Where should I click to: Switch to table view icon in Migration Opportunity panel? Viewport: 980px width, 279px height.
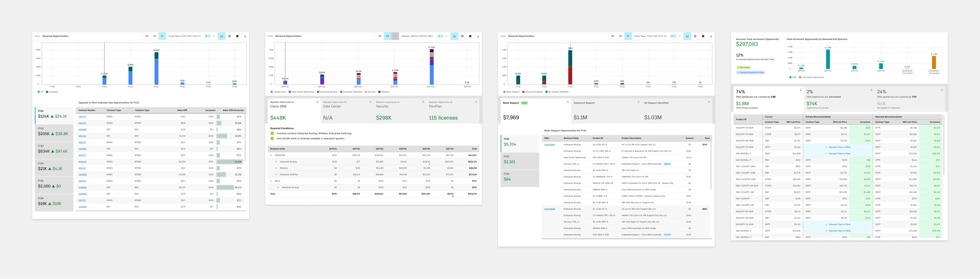(x=462, y=36)
